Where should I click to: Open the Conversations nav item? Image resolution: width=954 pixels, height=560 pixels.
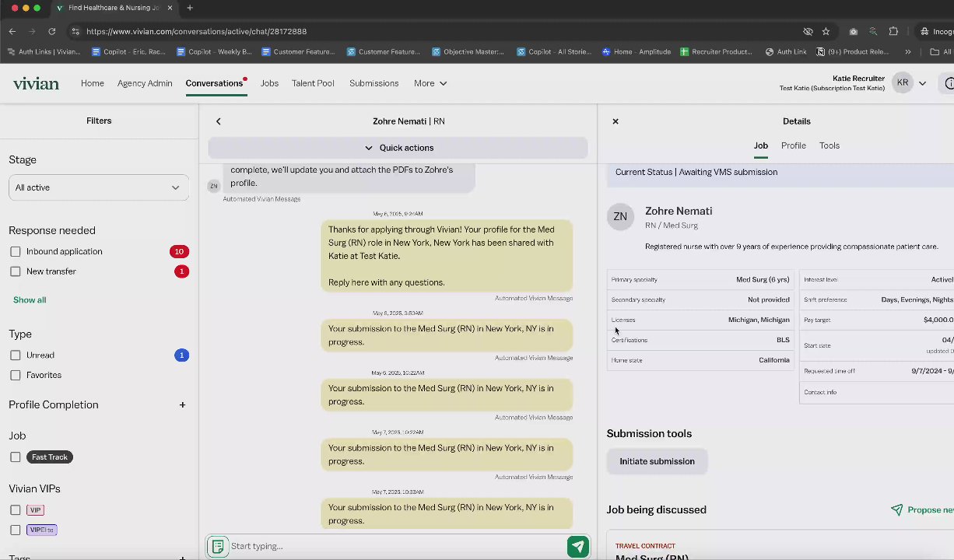pyautogui.click(x=214, y=83)
